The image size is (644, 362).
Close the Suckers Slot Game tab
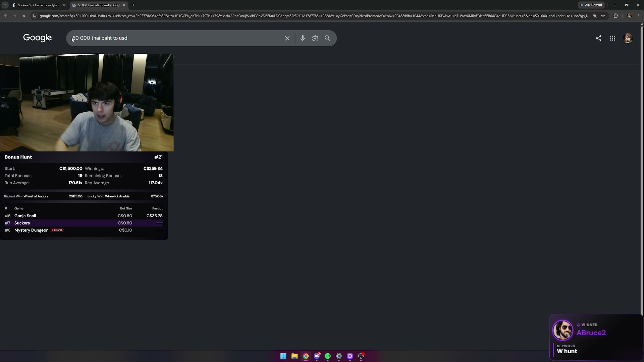click(x=64, y=5)
